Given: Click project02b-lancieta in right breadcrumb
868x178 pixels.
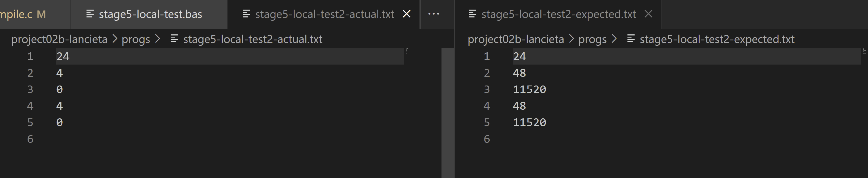Looking at the screenshot, I should 515,39.
